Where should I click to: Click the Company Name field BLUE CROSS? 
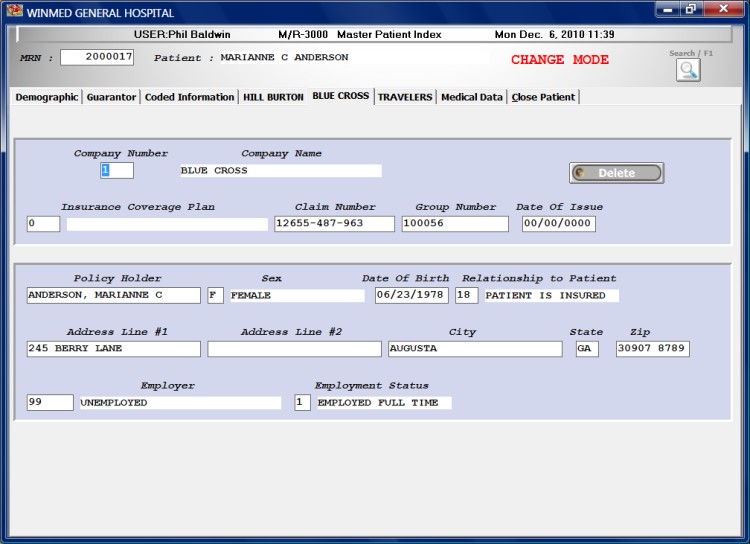click(281, 171)
